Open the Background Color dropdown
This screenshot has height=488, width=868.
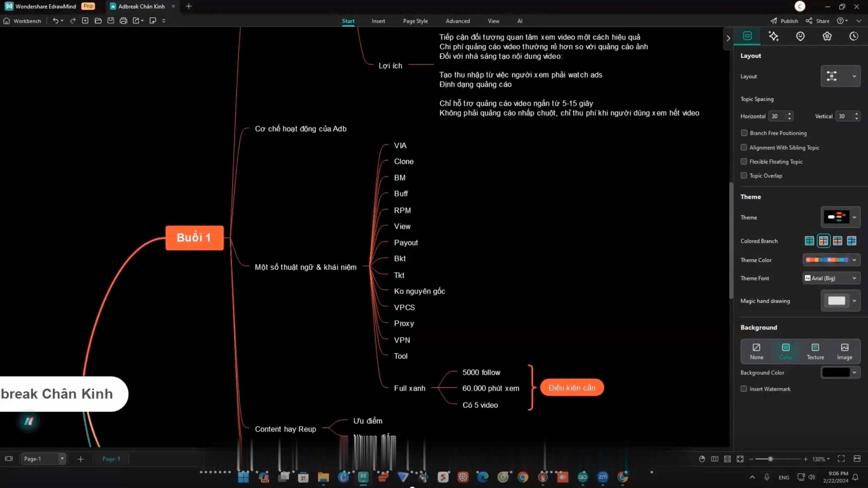point(841,373)
